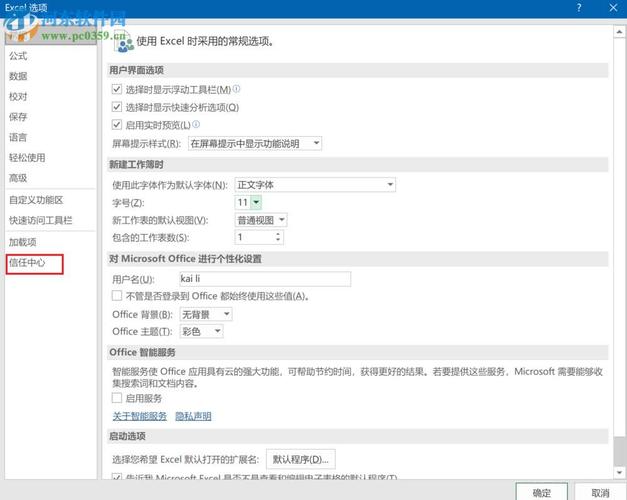Click the info icon beside 浮动工具栏
Viewport: 627px width, 500px height.
coord(236,89)
